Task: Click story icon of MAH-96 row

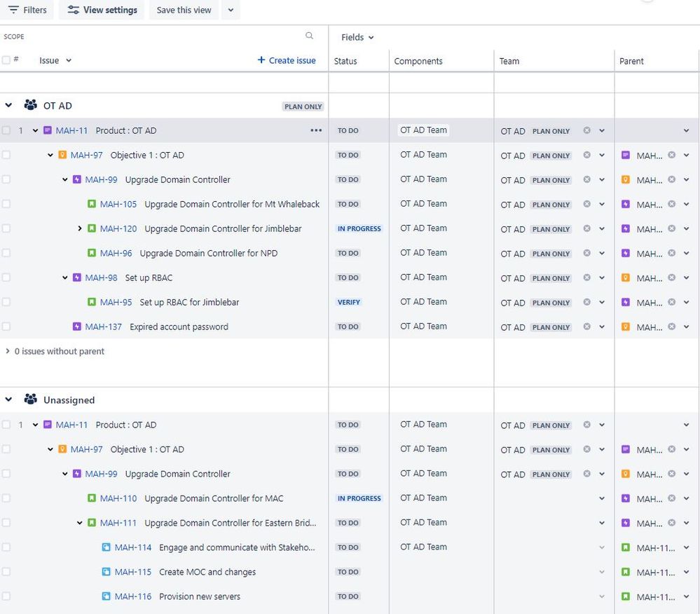Action: [92, 253]
